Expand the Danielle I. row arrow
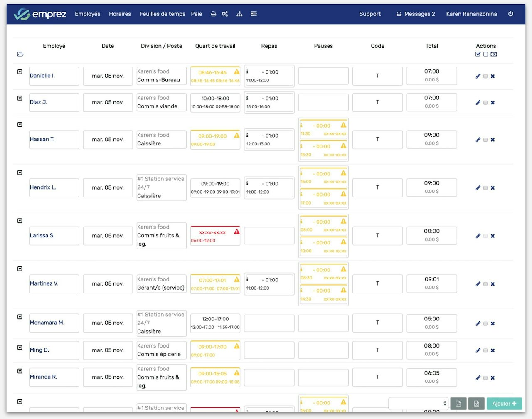This screenshot has width=532, height=419. click(x=20, y=72)
